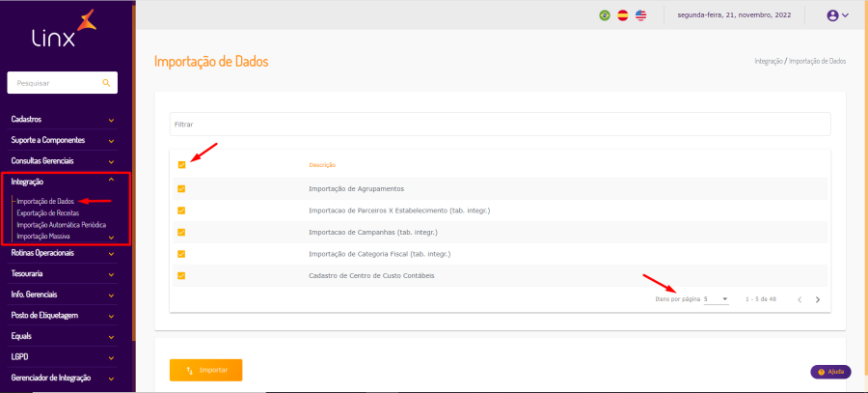868x393 pixels.
Task: Select 'Cadastro de Centro de Custo Contábeis' text
Action: tap(371, 275)
